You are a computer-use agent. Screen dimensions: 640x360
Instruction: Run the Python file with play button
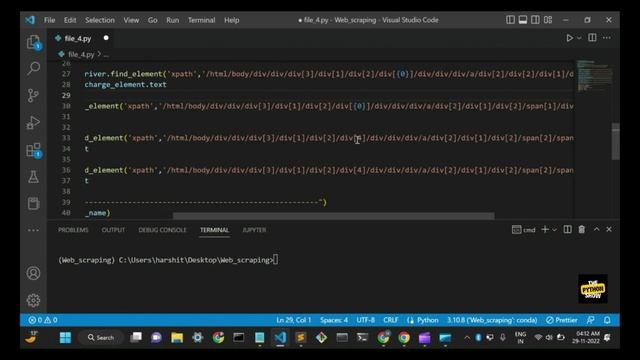pos(569,38)
